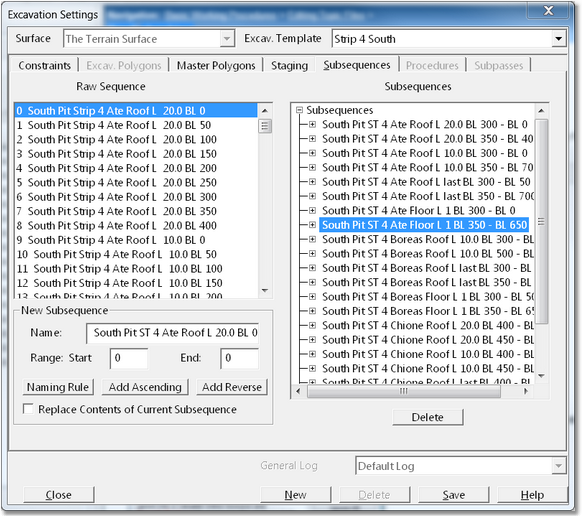Expand the Ate Roof L 20.0 BL 300 - BL 0 subsequence
This screenshot has width=582, height=518.
(x=312, y=124)
